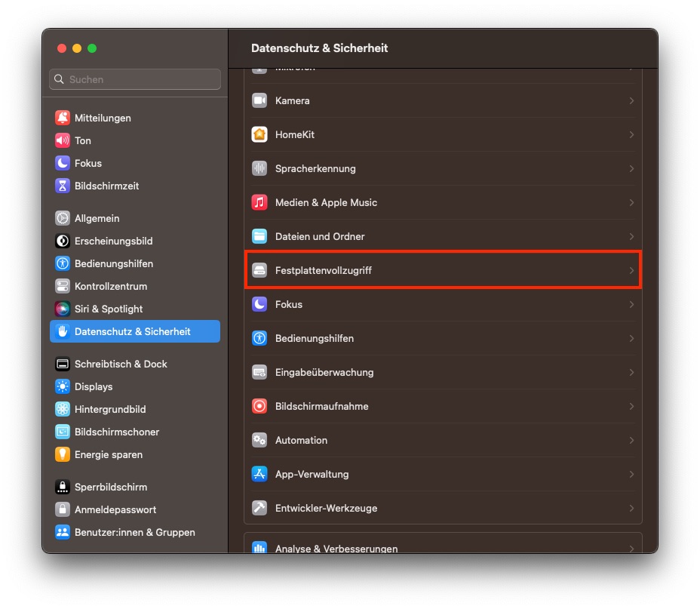Switch to the Allgemein section
Viewport: 700px width, 609px height.
tap(95, 218)
